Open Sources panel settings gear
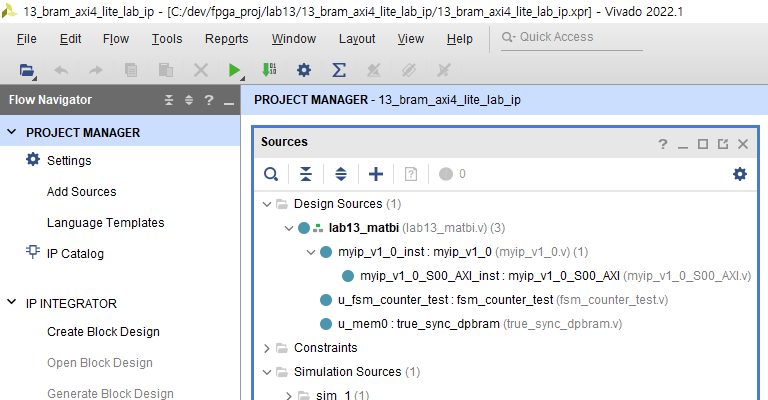This screenshot has width=768, height=400. [740, 174]
